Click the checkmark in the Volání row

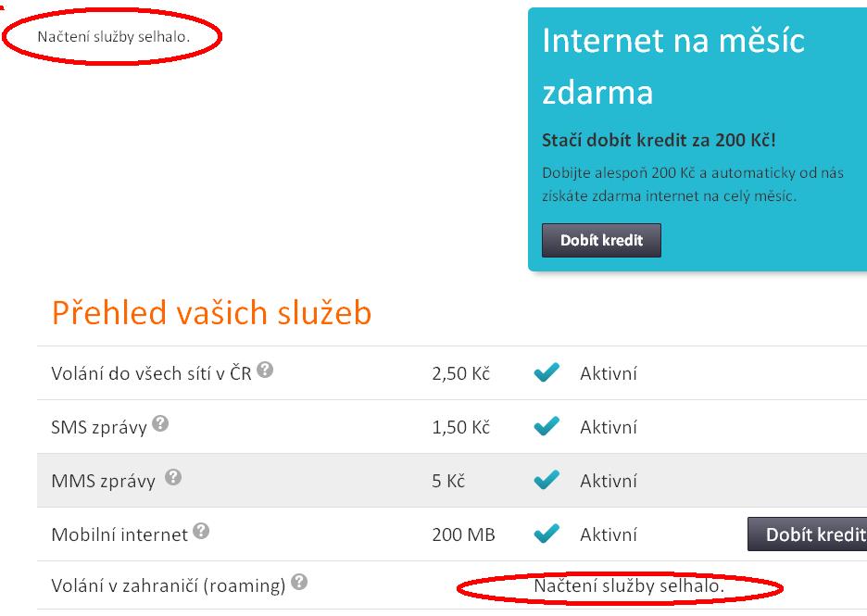(547, 373)
